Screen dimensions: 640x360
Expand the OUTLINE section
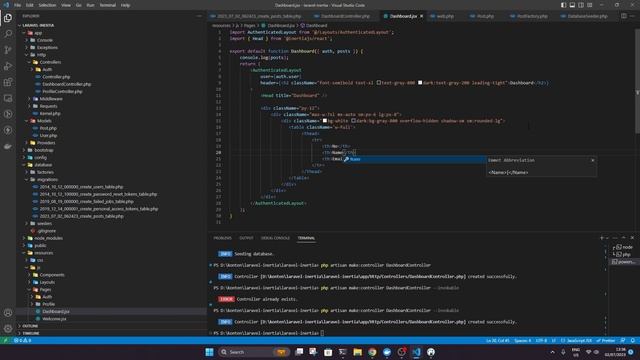tap(30, 326)
